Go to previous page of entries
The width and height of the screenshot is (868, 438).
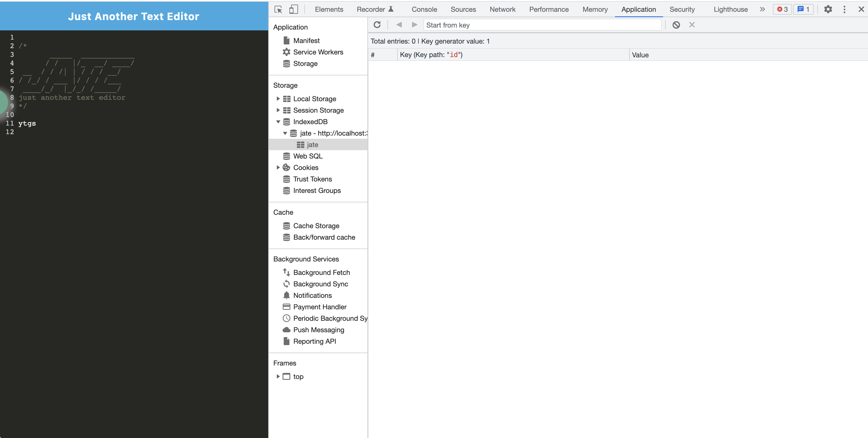(399, 25)
